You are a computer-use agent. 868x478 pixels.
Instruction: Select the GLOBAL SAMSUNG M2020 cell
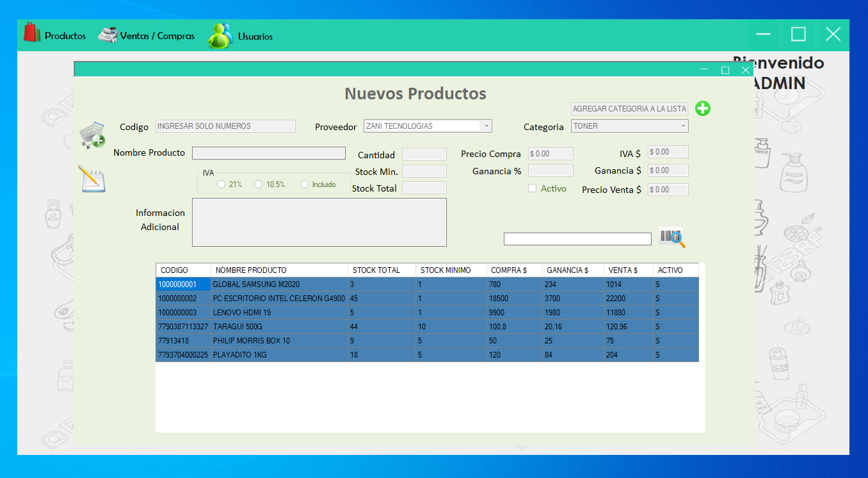coord(280,284)
